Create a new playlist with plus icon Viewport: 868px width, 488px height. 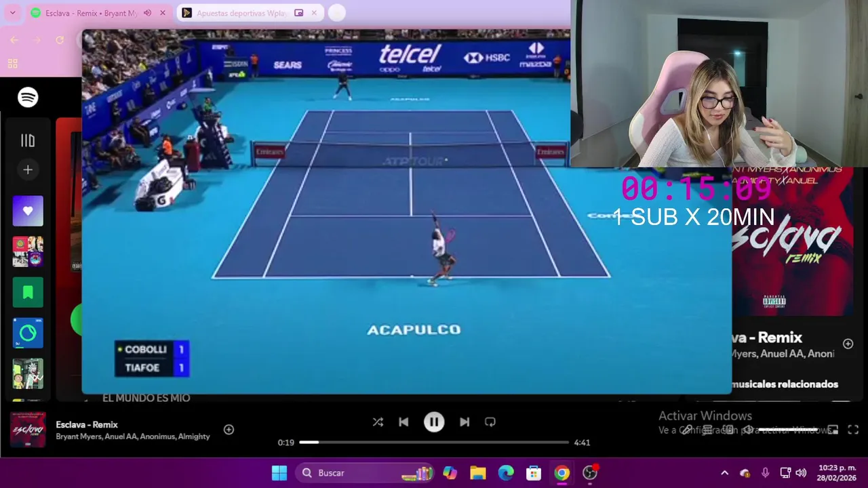click(x=28, y=169)
